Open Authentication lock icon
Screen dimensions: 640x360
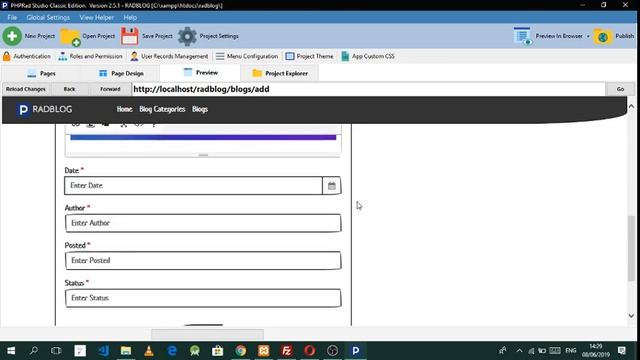click(7, 56)
